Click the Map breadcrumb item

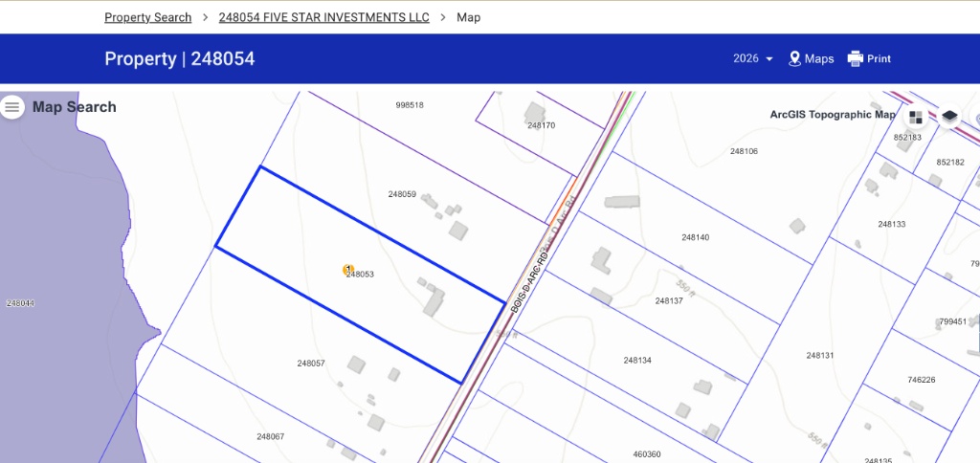pos(468,17)
